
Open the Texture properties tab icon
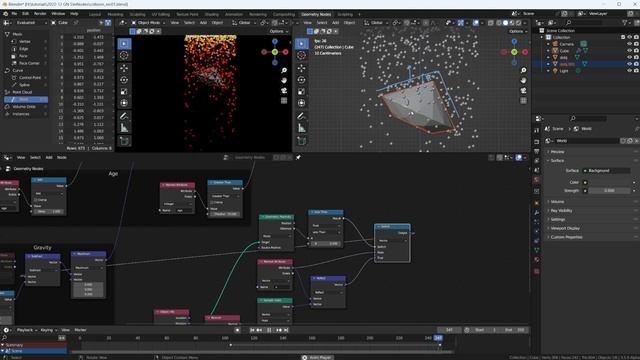537,271
